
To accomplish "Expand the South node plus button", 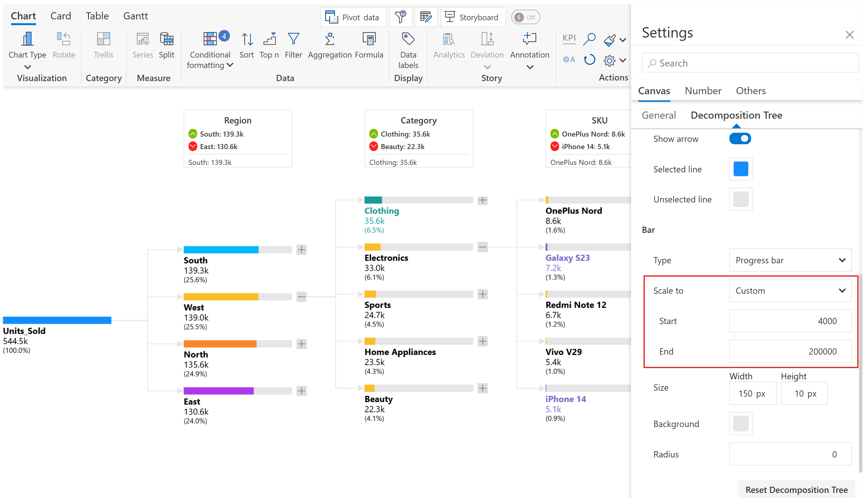I will point(301,250).
